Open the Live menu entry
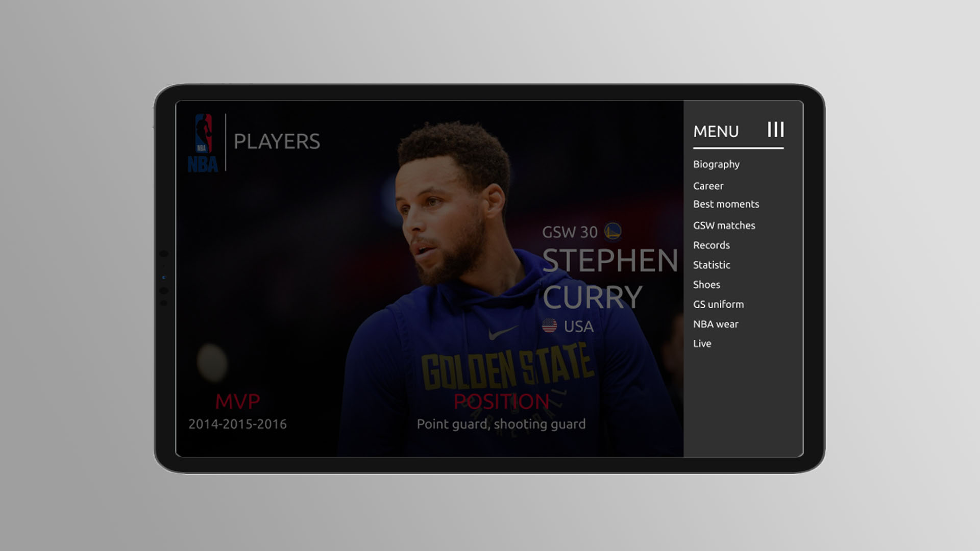980x551 pixels. [x=702, y=344]
